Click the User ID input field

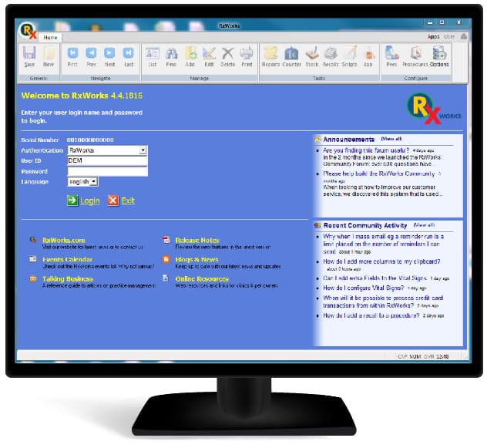pyautogui.click(x=107, y=160)
